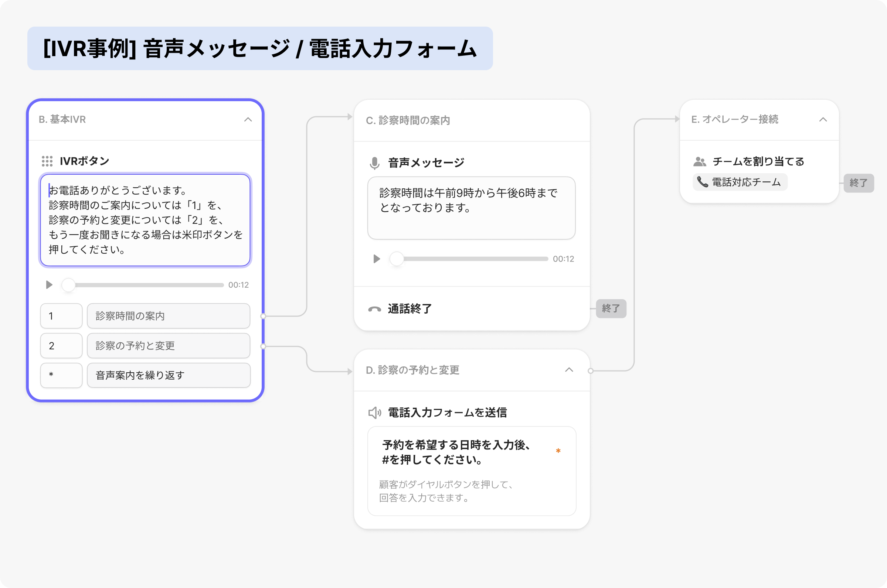Click the 終了 tag beside オペレーター接続 card

click(x=859, y=183)
